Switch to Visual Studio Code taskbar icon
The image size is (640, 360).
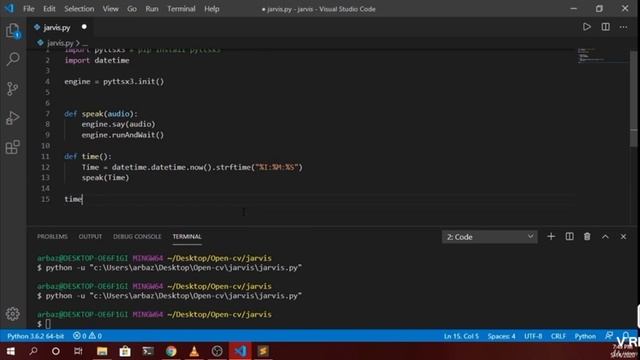click(240, 351)
